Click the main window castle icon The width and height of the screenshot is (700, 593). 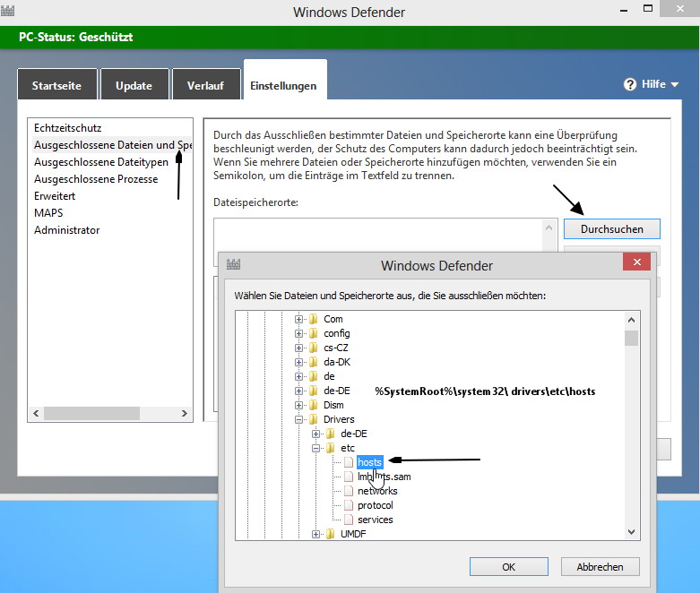(7, 10)
